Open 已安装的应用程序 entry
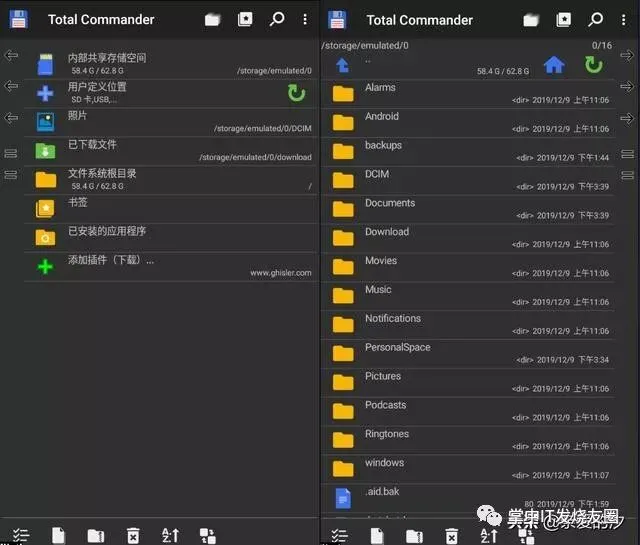The width and height of the screenshot is (640, 545). click(x=171, y=238)
